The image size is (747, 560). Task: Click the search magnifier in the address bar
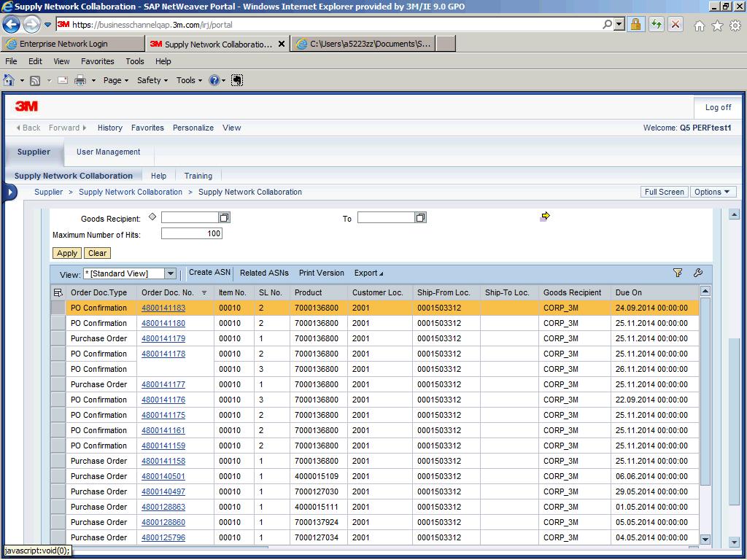click(x=607, y=24)
